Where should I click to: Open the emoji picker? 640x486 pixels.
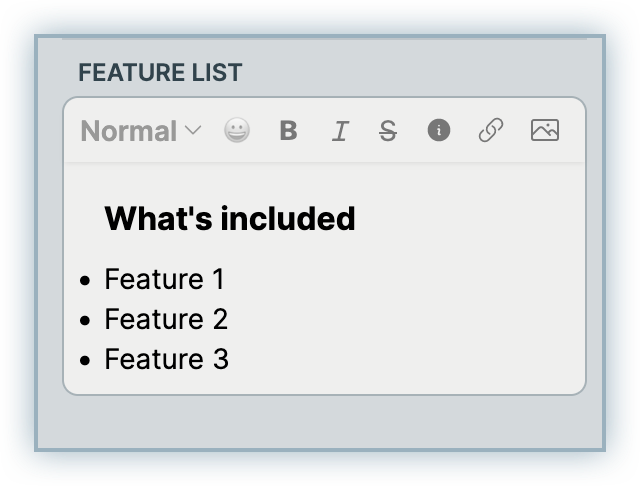(x=237, y=130)
